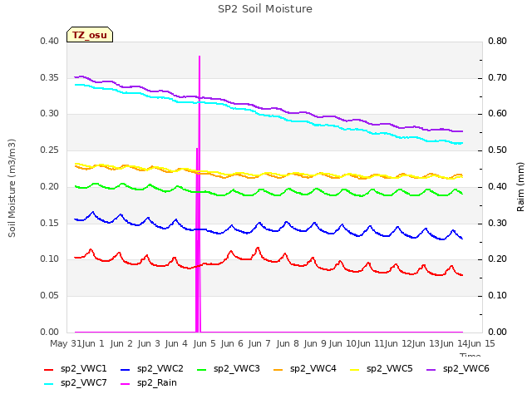Click the magenta sp2_Rain legend color marker
The image size is (532, 399).
pos(126,384)
